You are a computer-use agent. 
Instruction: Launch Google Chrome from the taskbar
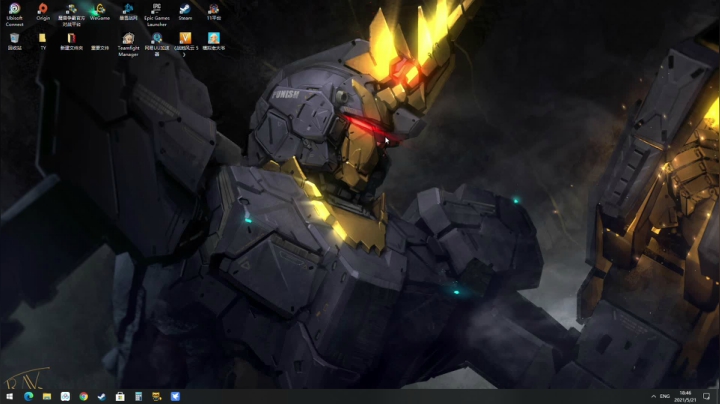[84, 396]
